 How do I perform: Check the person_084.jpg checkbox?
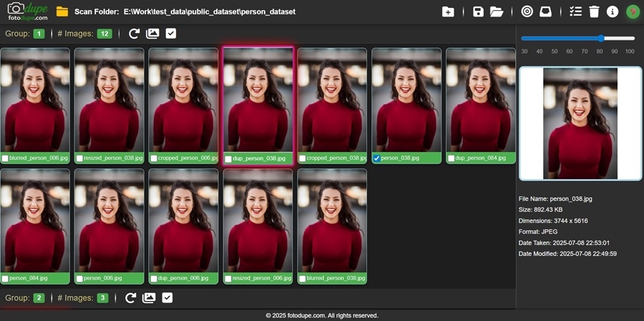[x=5, y=279]
